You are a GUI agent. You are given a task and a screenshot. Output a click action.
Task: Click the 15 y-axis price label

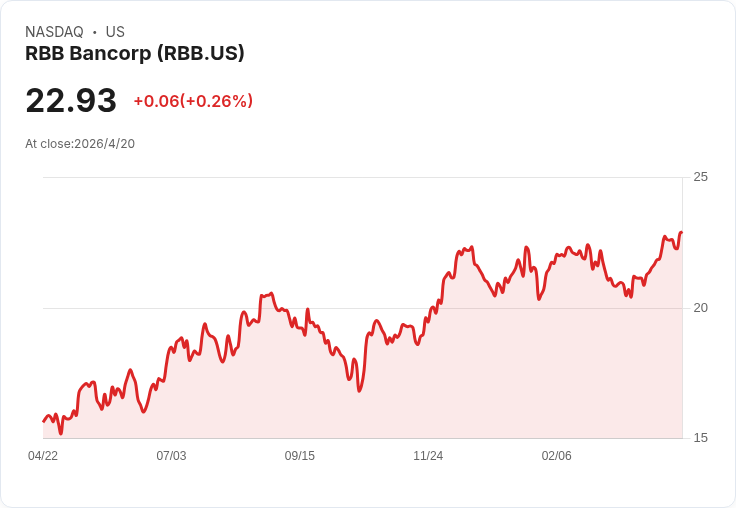click(700, 438)
